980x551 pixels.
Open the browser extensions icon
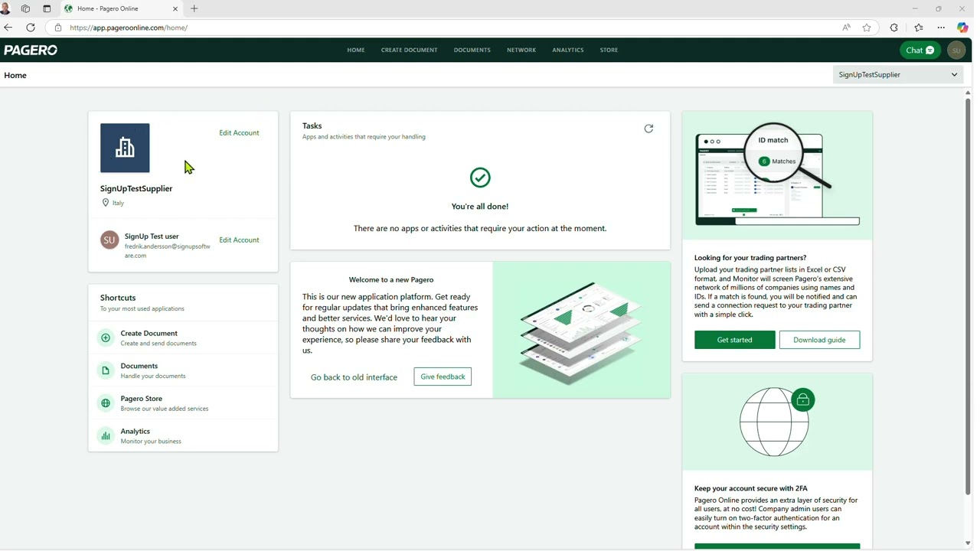pos(893,28)
